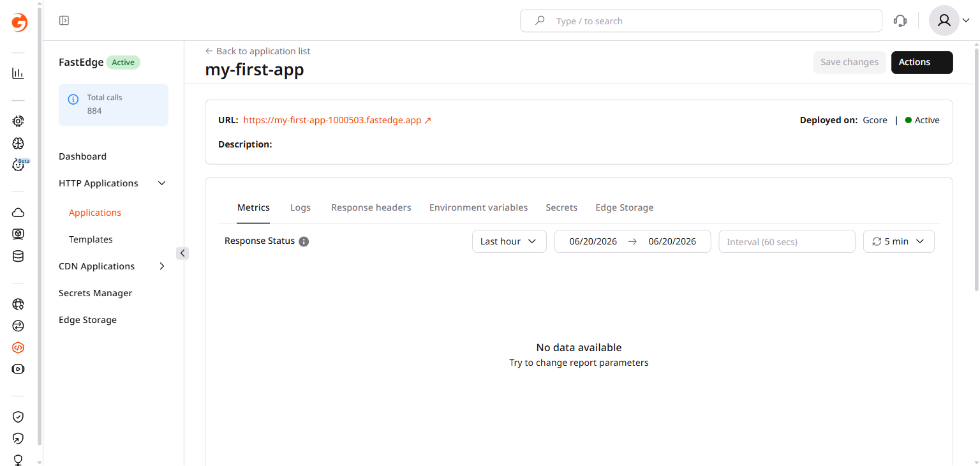This screenshot has height=466, width=980.
Task: Open the Last hour time range dropdown
Action: (x=509, y=241)
